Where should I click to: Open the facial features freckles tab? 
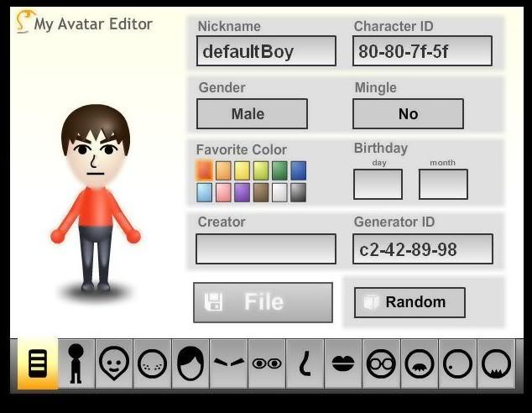coord(152,363)
